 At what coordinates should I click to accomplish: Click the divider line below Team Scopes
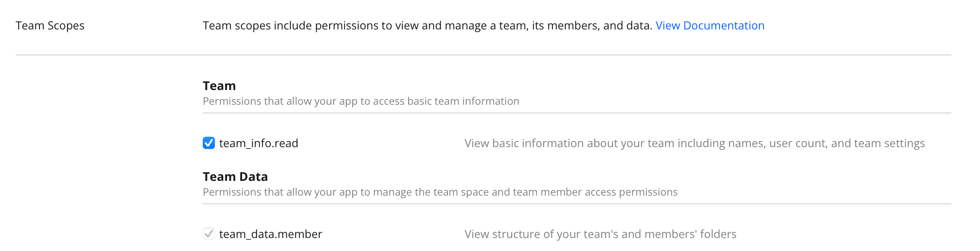[483, 55]
